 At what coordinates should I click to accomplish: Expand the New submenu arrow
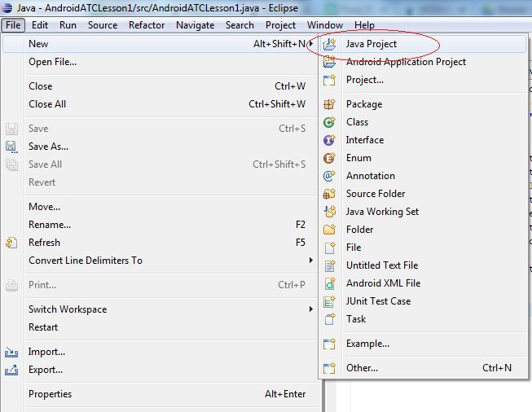(x=310, y=44)
